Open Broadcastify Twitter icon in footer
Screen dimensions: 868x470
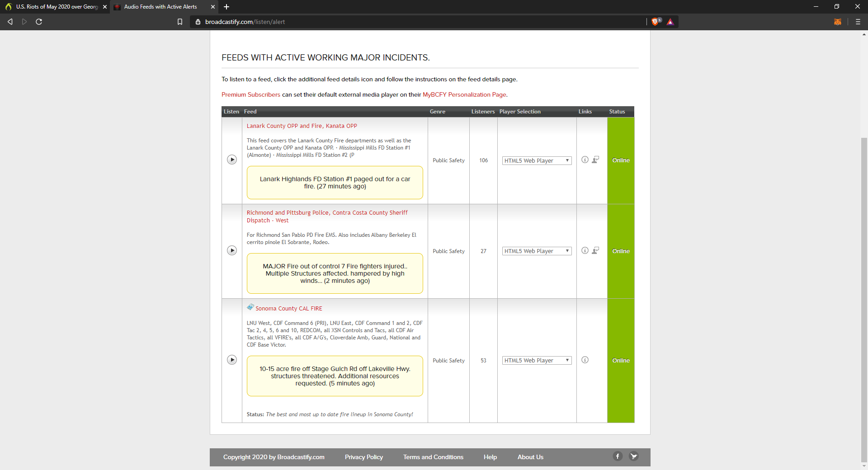click(x=634, y=456)
